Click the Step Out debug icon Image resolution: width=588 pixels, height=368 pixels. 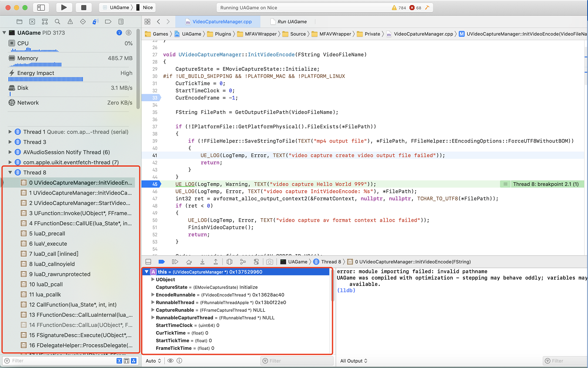pyautogui.click(x=216, y=262)
